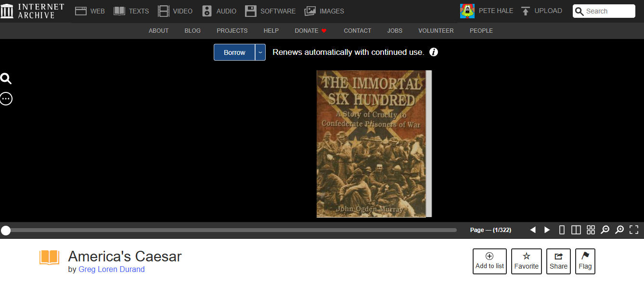Open the VIDEO menu item
The width and height of the screenshot is (644, 284).
[x=183, y=11]
